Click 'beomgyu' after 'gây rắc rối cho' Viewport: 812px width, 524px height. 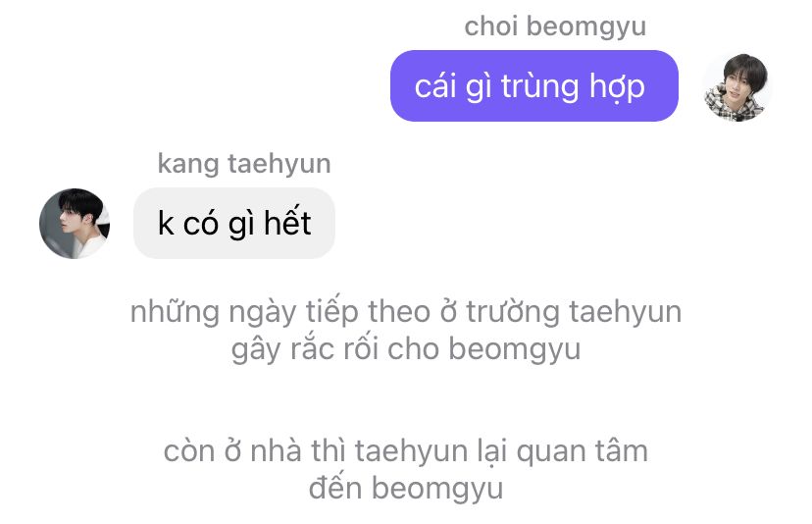[x=515, y=348]
